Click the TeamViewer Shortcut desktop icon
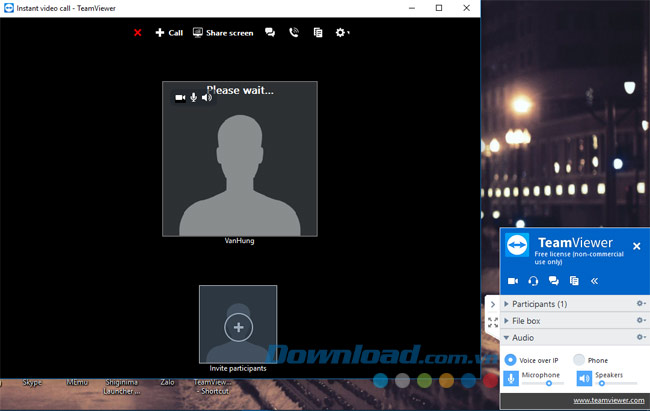This screenshot has height=411, width=650. tap(212, 387)
